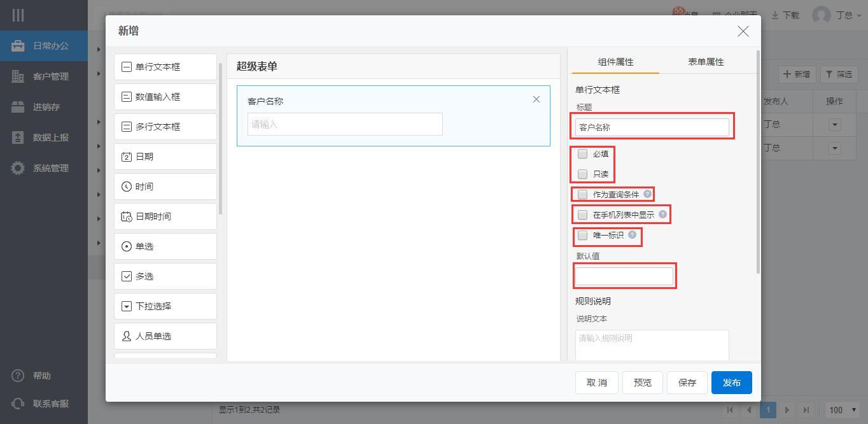The width and height of the screenshot is (868, 424).
Task: Toggle the 只读 checkbox
Action: (x=583, y=174)
